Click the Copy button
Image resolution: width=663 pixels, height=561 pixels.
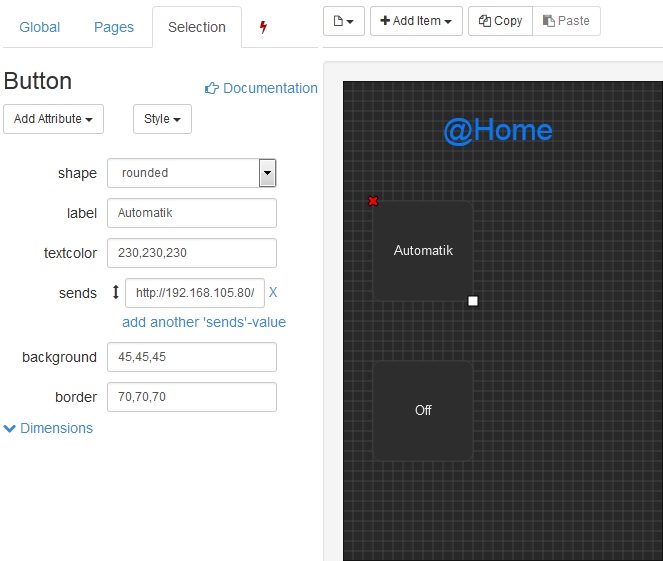500,21
